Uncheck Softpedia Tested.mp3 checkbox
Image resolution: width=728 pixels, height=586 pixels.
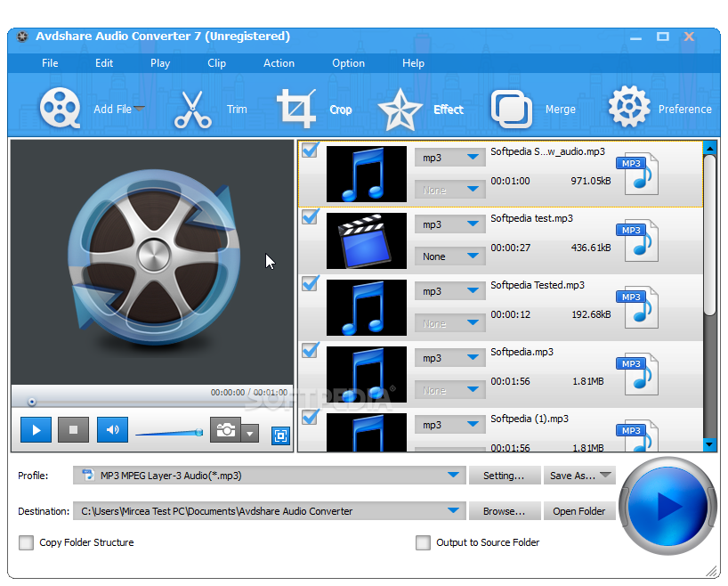click(x=310, y=283)
